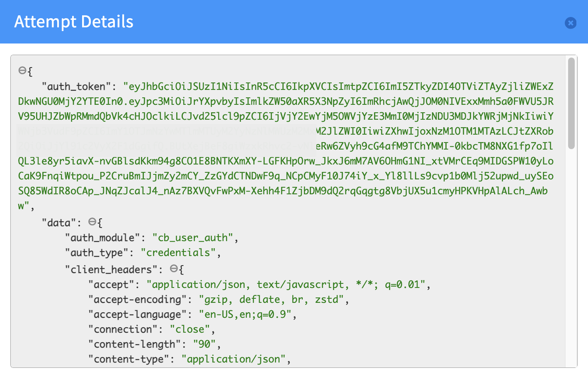
Task: Collapse the root JSON object
Action: 22,70
